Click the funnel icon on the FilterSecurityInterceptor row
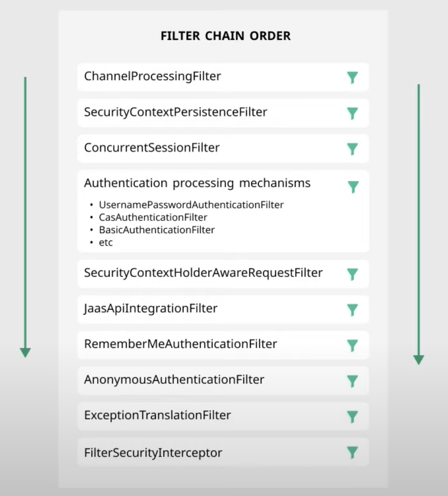Screen dimensions: 448x496 click(x=352, y=452)
